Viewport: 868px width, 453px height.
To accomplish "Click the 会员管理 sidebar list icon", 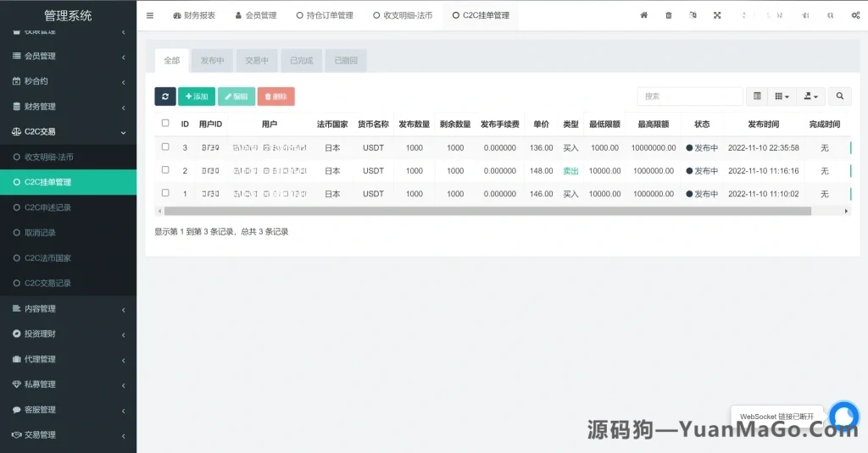I will [x=17, y=56].
